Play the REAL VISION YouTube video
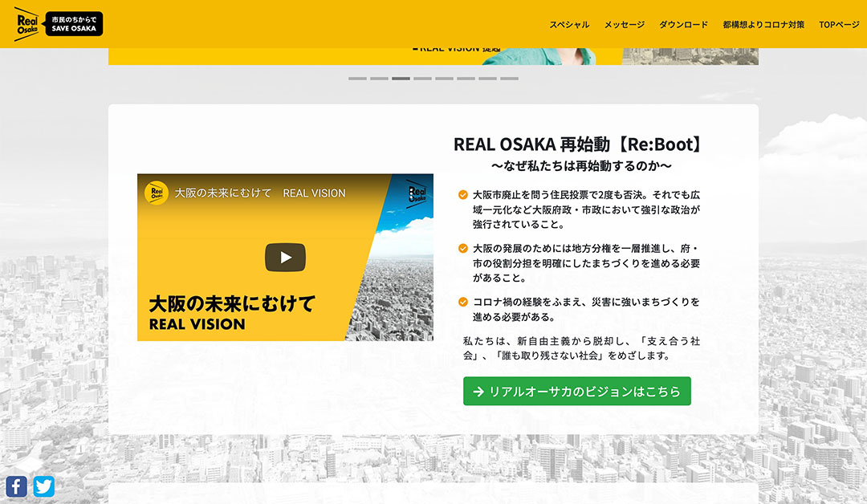This screenshot has width=867, height=504. (x=285, y=258)
